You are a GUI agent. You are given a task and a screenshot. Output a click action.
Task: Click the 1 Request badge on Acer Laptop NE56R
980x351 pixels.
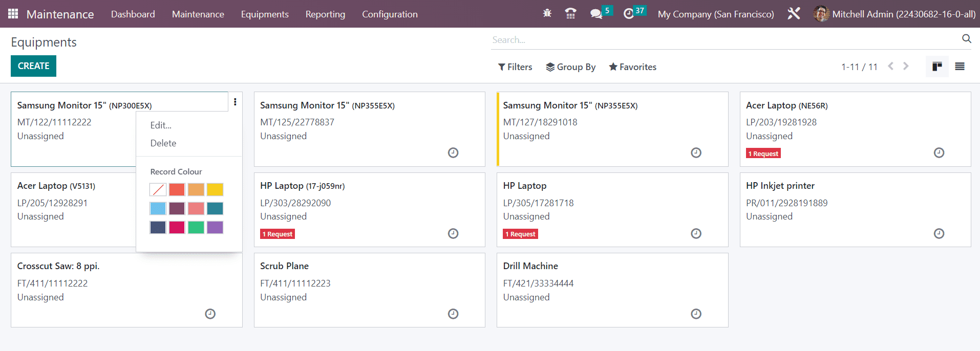(x=763, y=153)
